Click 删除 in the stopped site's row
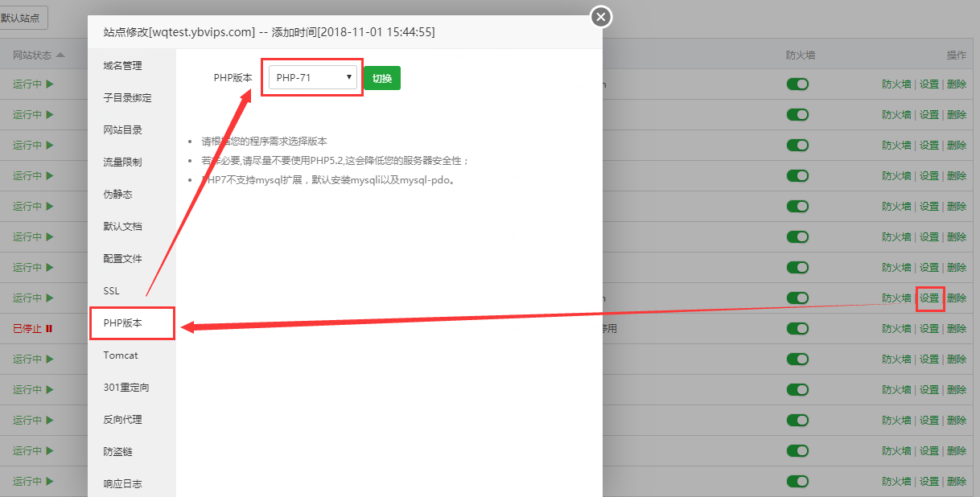 (x=957, y=329)
